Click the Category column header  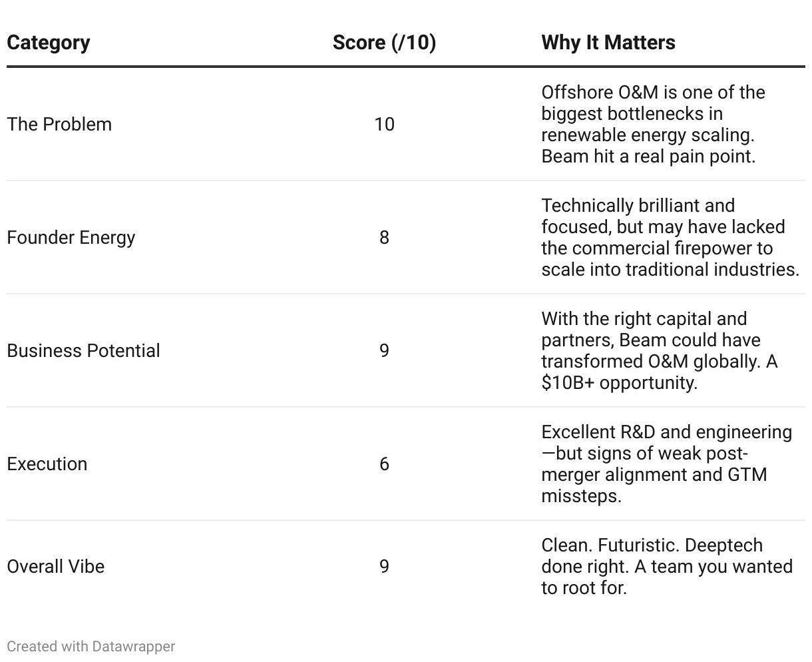pyautogui.click(x=49, y=43)
